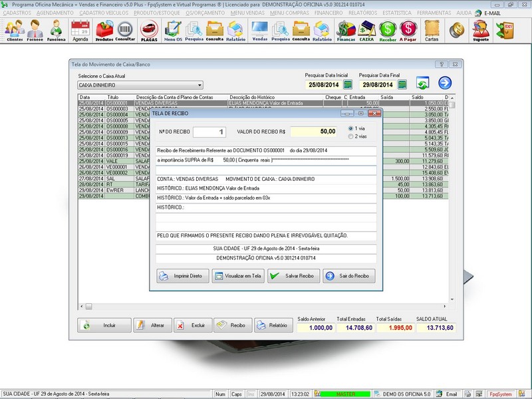Expand the CAIXA DINHEIRO dropdown
Screen dimensions: 532x399
pos(199,86)
